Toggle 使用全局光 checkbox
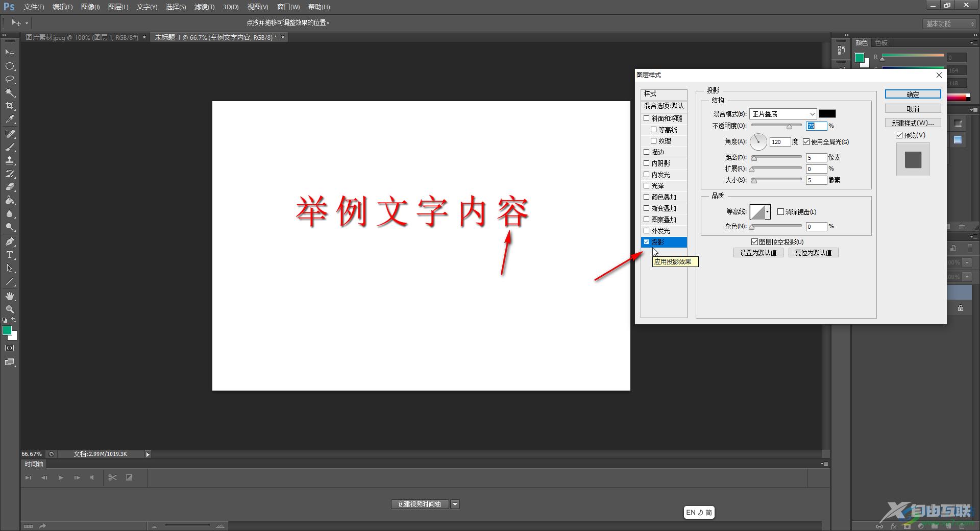 point(806,142)
